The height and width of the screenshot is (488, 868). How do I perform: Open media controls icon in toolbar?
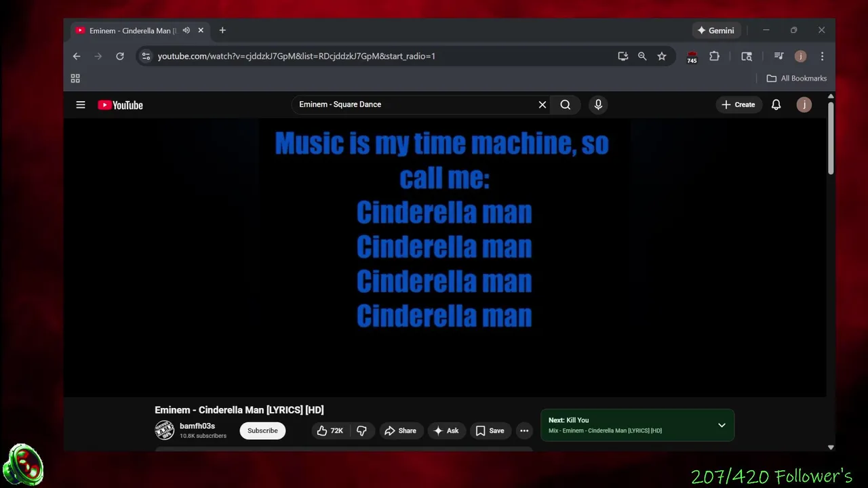click(x=778, y=56)
